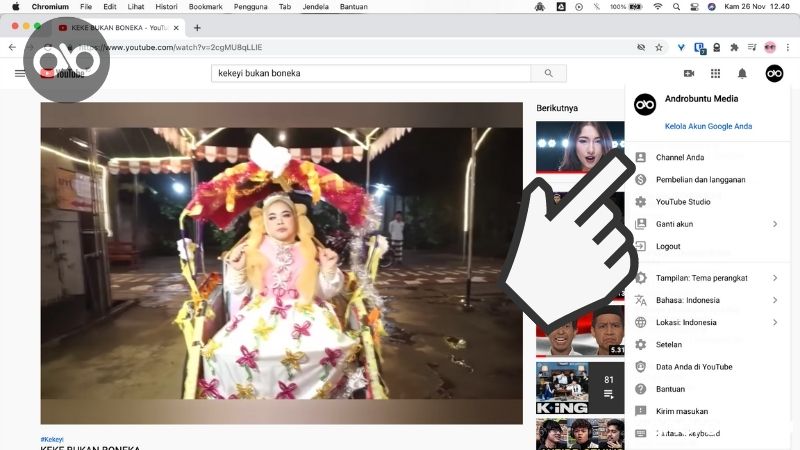Expand the Bahasa: Indonesia submenu

coord(774,300)
